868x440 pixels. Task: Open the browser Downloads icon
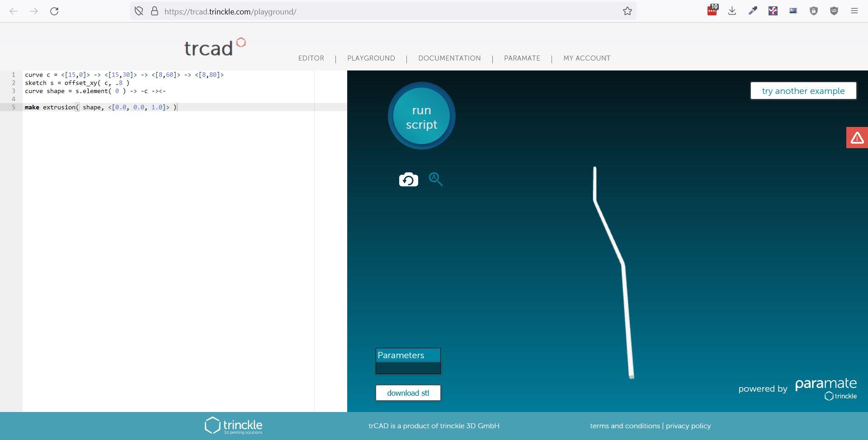(x=732, y=10)
